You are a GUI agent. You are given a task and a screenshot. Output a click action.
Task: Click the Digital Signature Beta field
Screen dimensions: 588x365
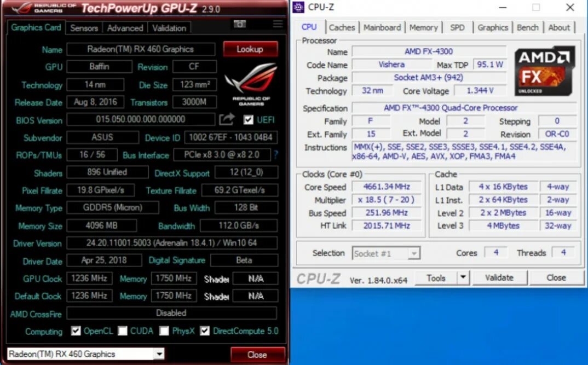244,260
